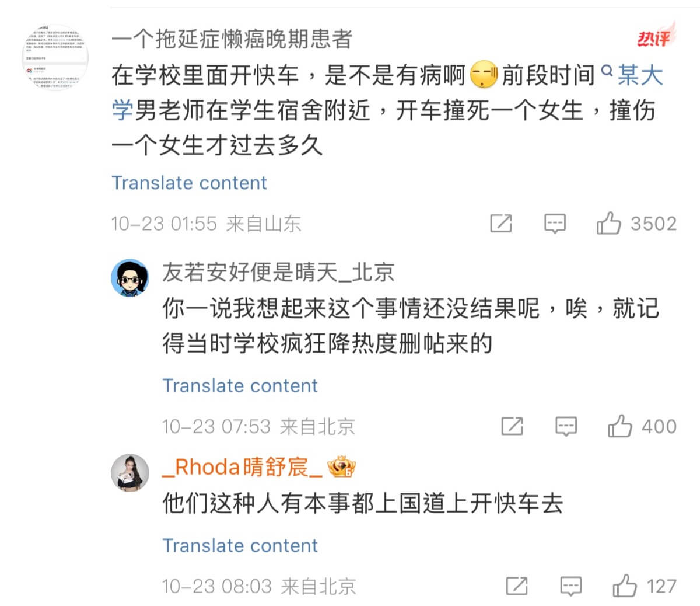Viewport: 700px width, 606px height.
Task: Translate the 友若安好便是晴天 comment
Action: [x=240, y=385]
